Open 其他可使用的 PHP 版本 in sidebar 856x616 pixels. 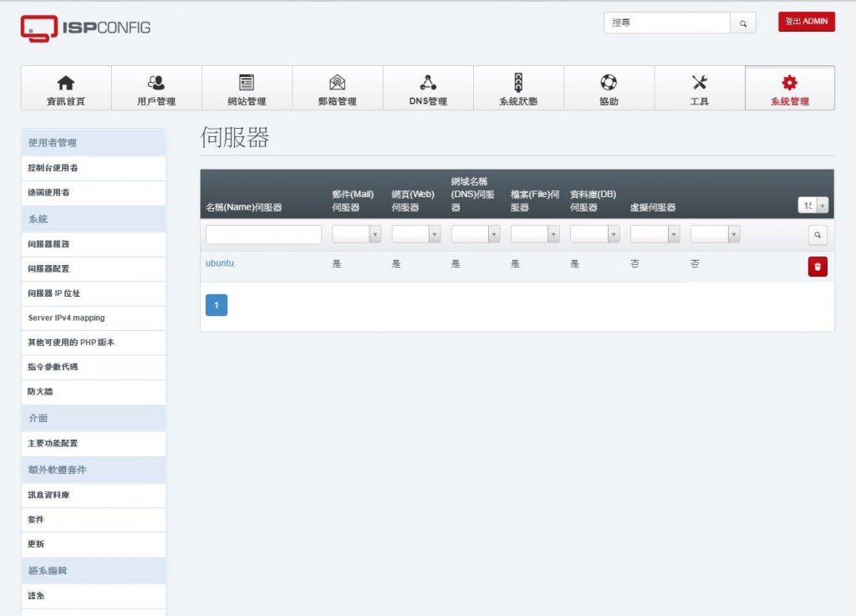94,343
